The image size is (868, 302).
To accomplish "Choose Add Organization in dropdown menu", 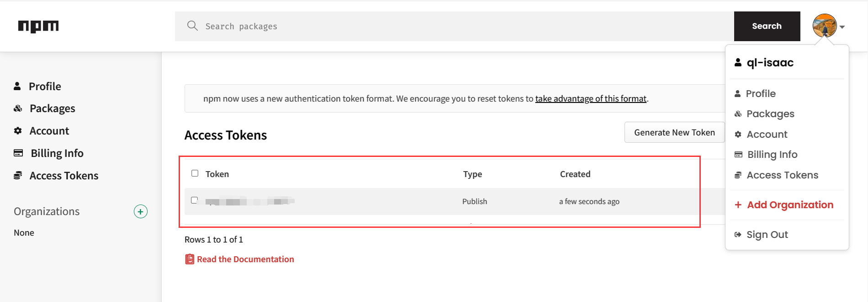I will 790,205.
